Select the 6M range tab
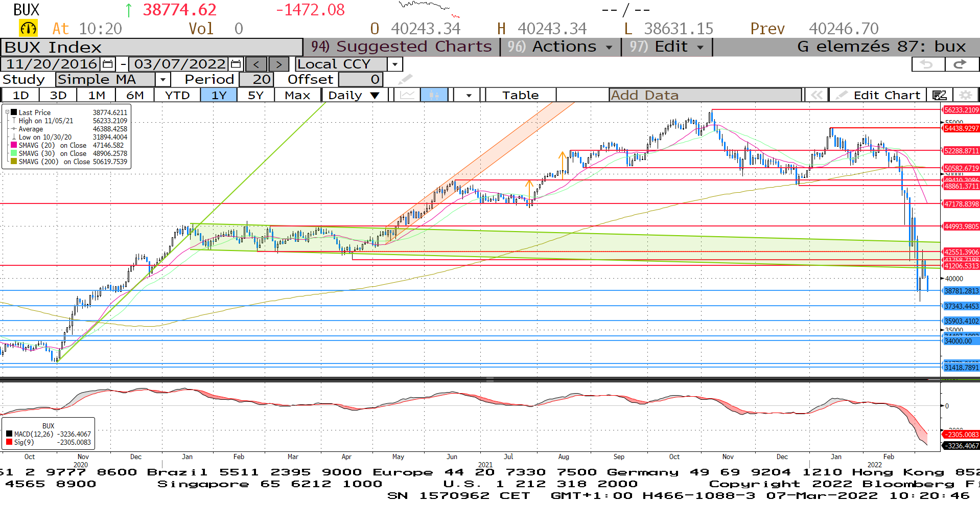 tap(134, 95)
